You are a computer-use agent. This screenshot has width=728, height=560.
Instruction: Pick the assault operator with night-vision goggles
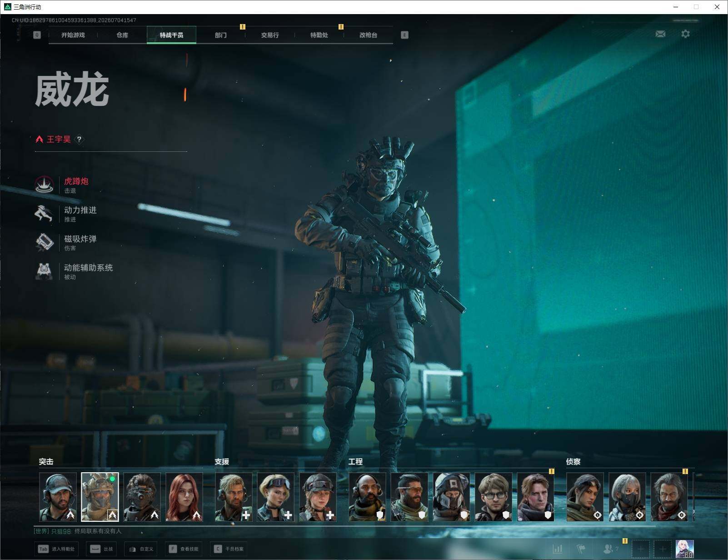pyautogui.click(x=142, y=497)
